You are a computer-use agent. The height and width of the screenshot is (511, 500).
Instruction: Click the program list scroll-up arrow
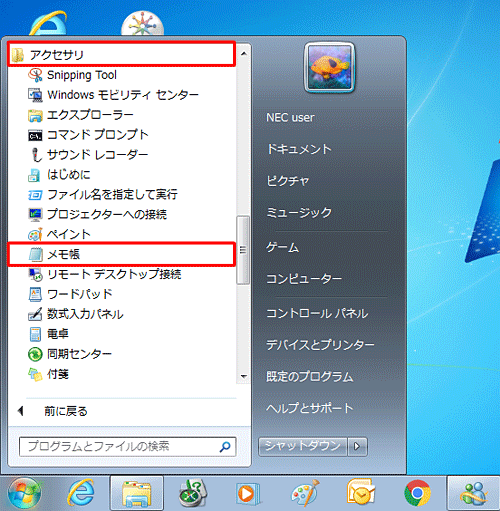(x=244, y=54)
